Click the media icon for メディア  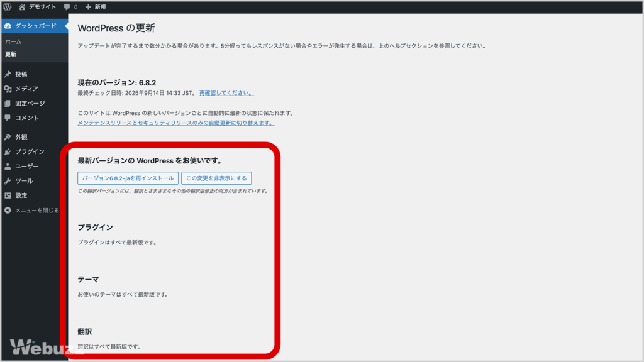point(8,89)
